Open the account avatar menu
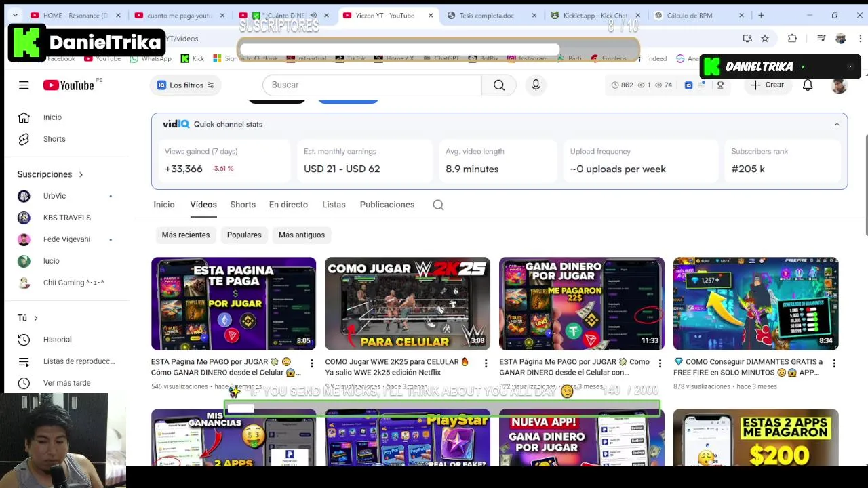 [x=840, y=85]
